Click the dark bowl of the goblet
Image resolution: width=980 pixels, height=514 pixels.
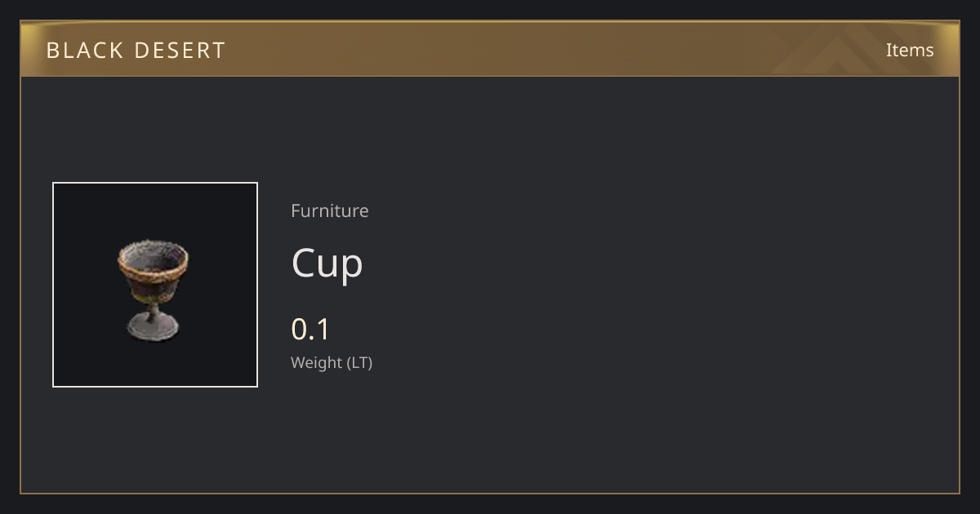[x=153, y=286]
